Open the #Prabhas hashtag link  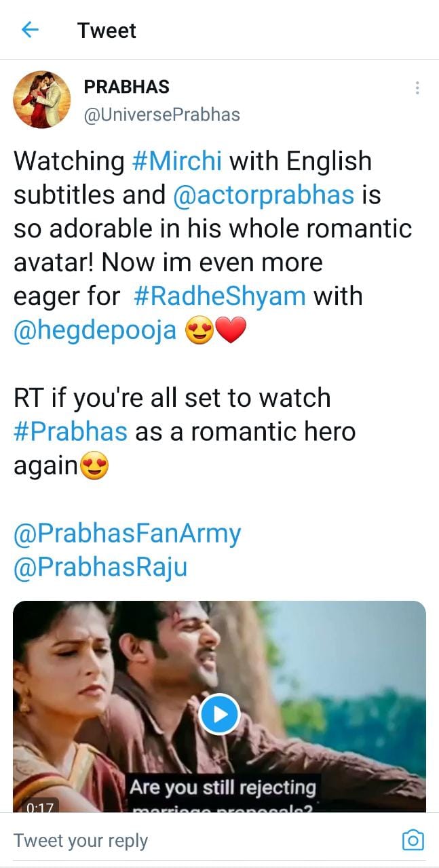(x=70, y=432)
